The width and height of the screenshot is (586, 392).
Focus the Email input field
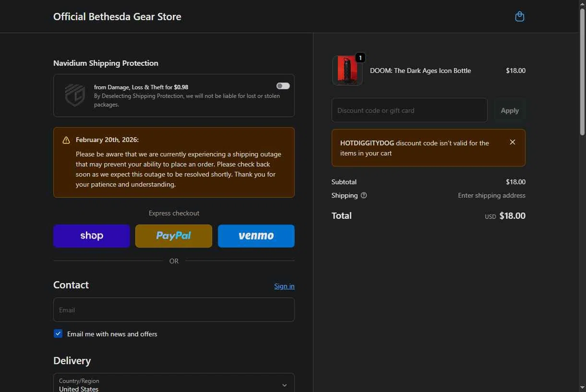[x=174, y=309]
